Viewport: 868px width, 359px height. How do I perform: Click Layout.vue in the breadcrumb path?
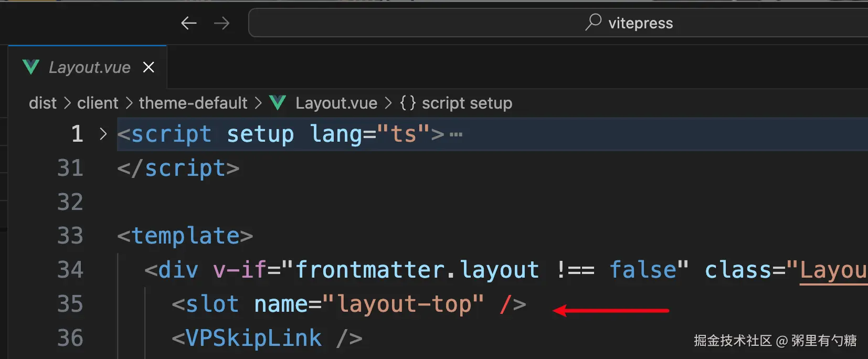pyautogui.click(x=336, y=103)
